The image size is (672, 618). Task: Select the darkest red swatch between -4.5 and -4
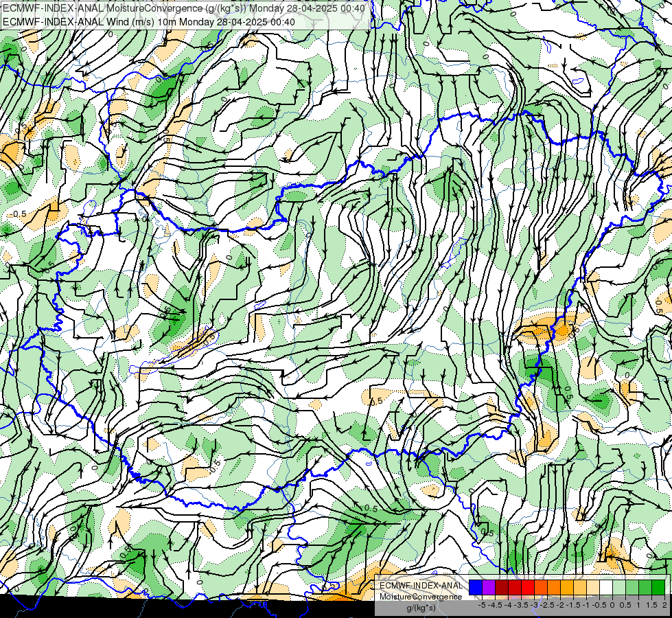(502, 588)
